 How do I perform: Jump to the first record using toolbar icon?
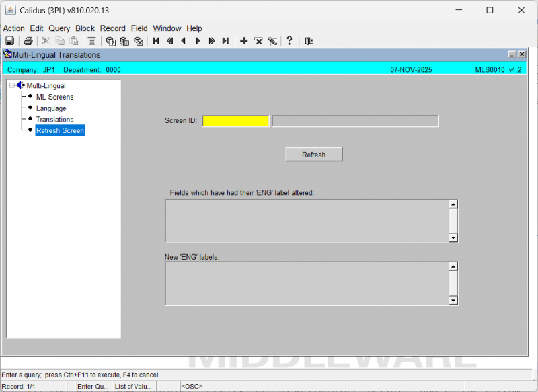pos(155,41)
